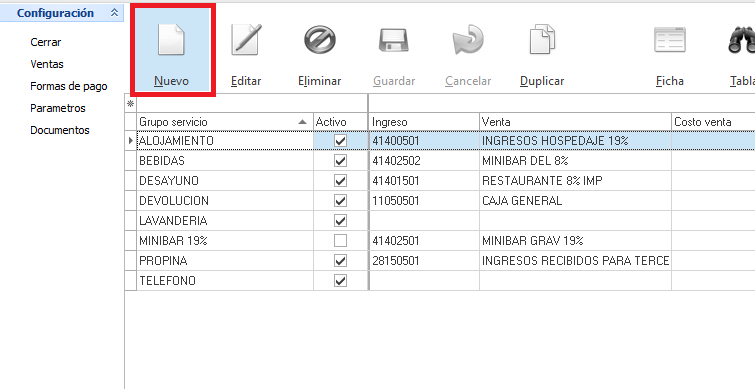Click the Venta column header
The height and width of the screenshot is (389, 755).
click(575, 122)
